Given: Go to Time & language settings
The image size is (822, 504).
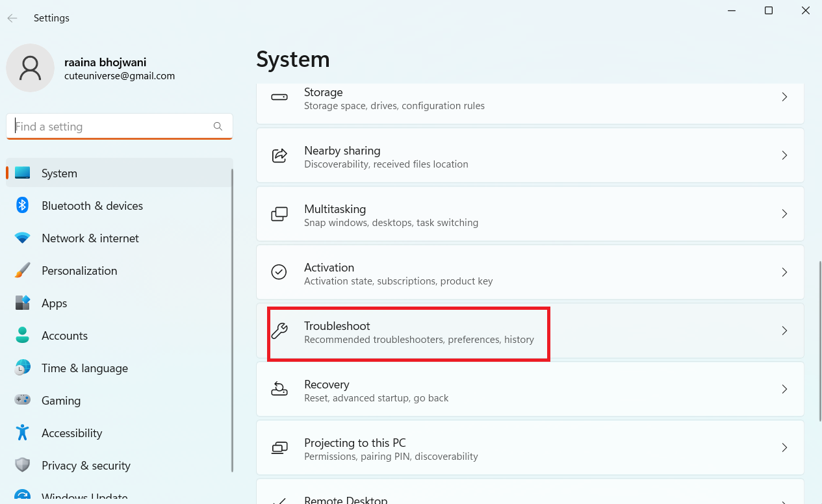Looking at the screenshot, I should tap(84, 368).
